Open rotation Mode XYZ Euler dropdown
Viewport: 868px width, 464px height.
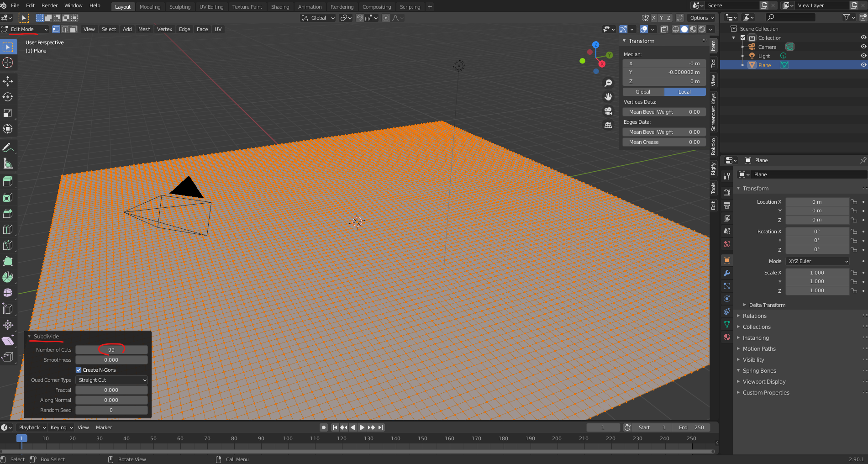(x=817, y=261)
